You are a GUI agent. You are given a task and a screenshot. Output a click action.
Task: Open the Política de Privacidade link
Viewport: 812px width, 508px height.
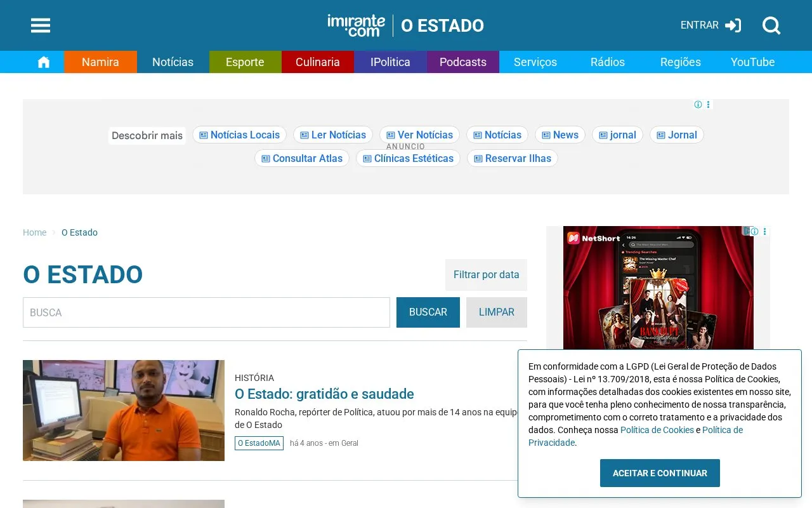coord(636,436)
